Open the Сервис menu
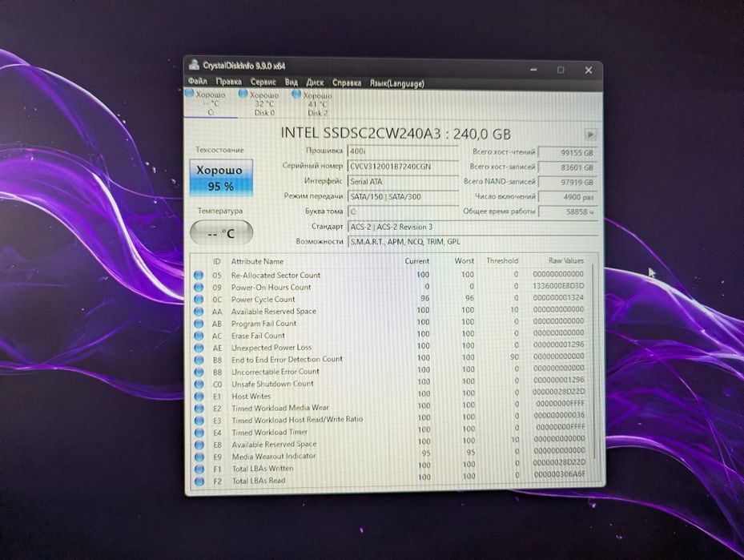Screen dimensions: 744x560 click(x=263, y=82)
